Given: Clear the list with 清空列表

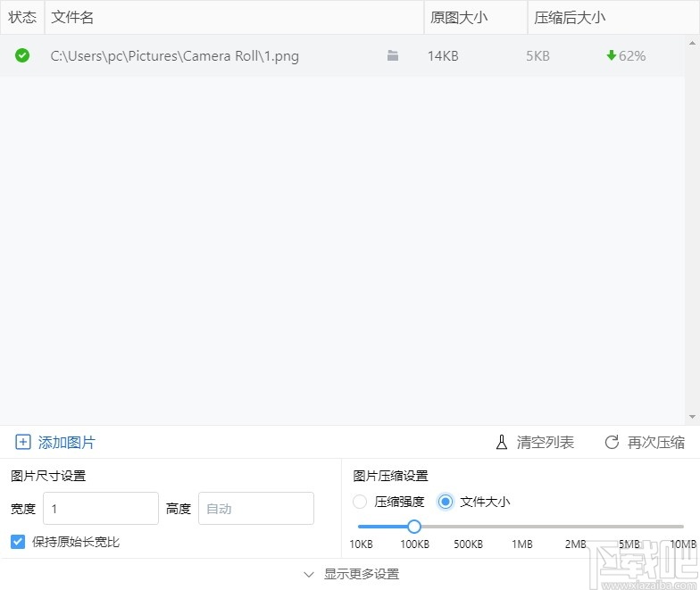Looking at the screenshot, I should (535, 442).
